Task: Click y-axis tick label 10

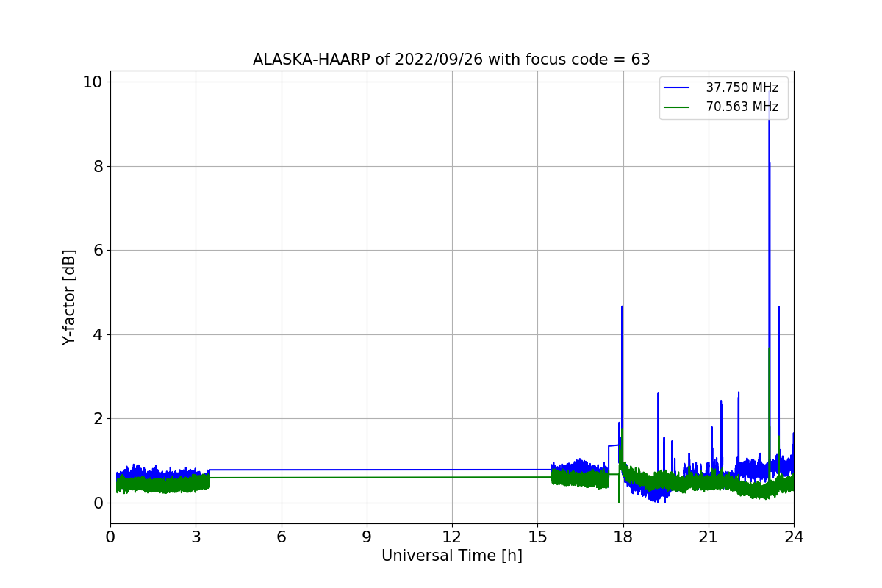Action: coord(93,82)
